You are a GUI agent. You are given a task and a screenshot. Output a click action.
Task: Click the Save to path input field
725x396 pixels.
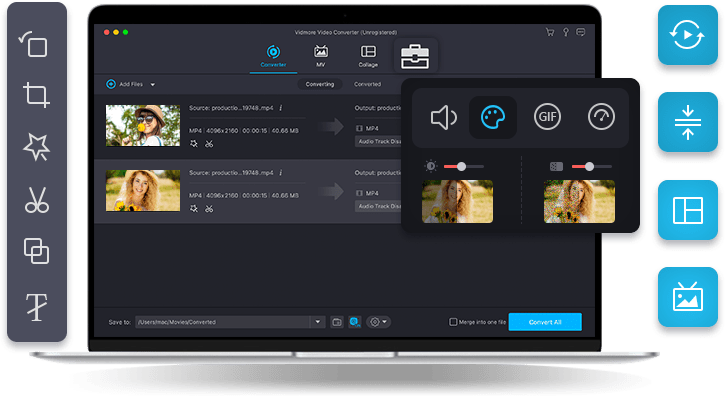(222, 322)
